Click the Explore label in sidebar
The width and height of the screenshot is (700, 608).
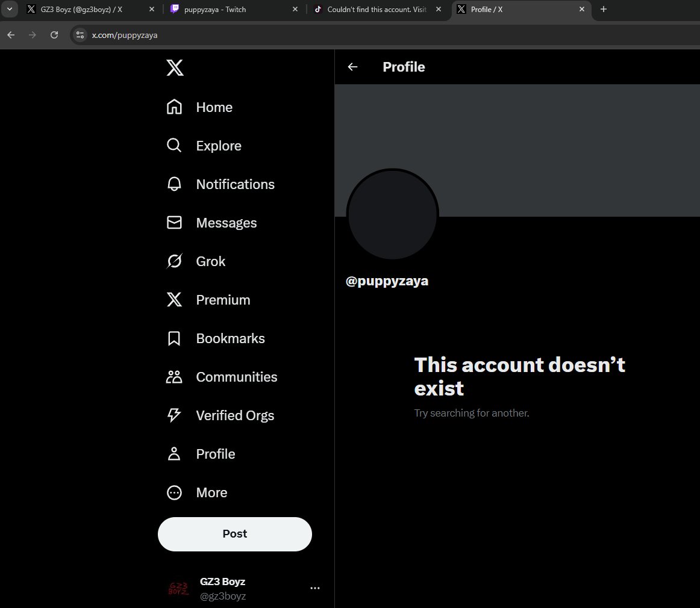(x=219, y=146)
